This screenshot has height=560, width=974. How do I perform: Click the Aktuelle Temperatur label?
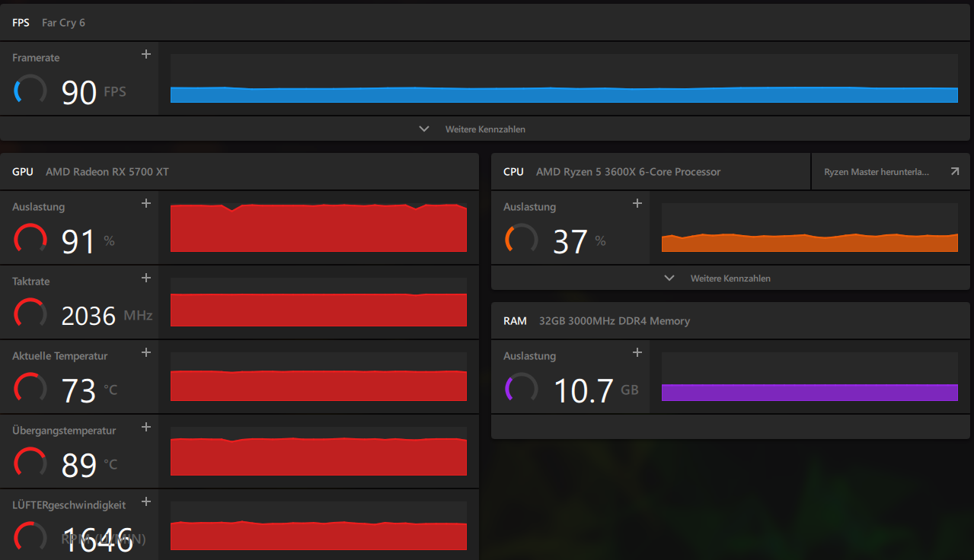click(x=60, y=356)
